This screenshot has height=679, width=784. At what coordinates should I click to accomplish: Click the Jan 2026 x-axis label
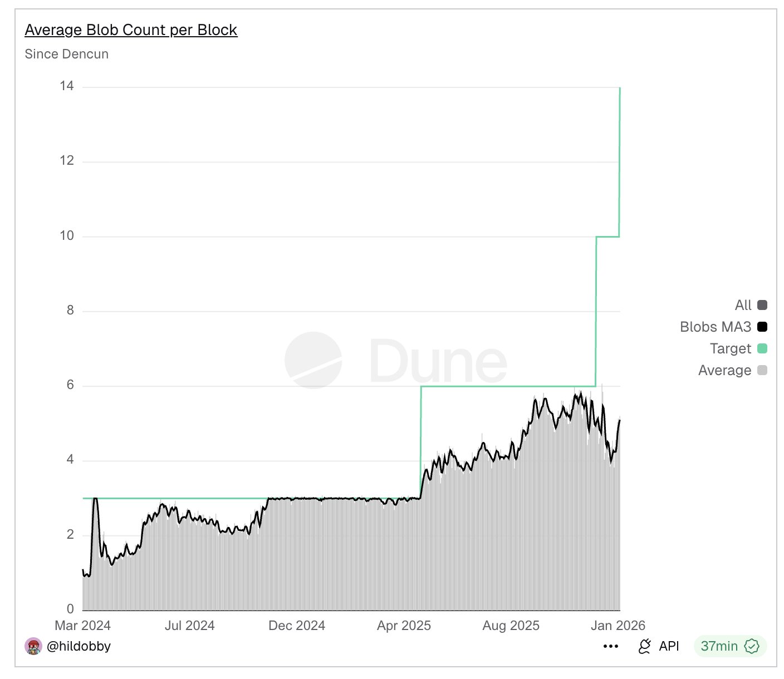[x=618, y=626]
